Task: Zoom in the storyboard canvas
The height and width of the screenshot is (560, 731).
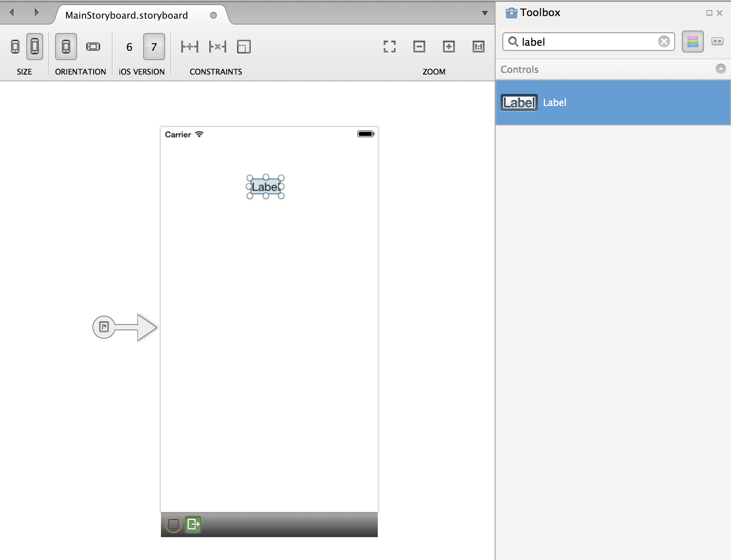Action: (x=449, y=47)
